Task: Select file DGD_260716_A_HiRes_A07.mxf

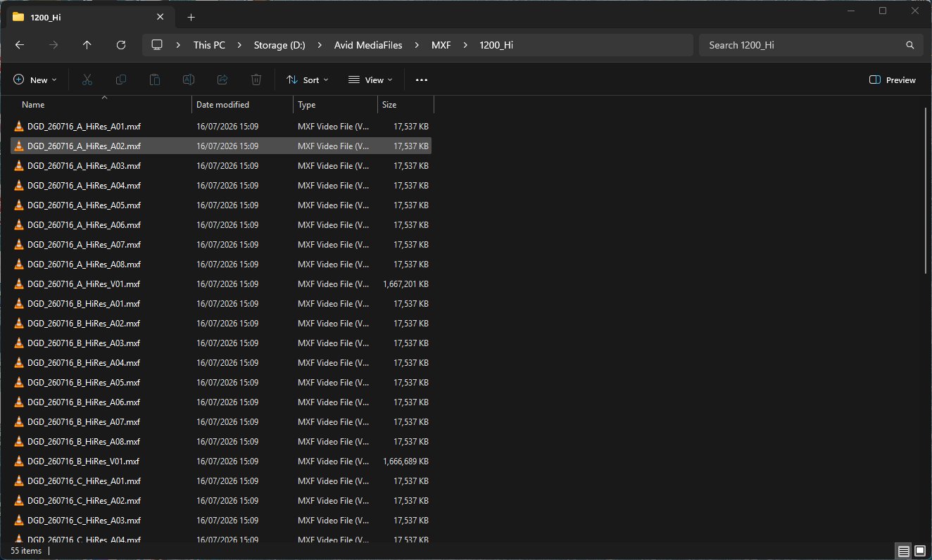Action: (221, 245)
